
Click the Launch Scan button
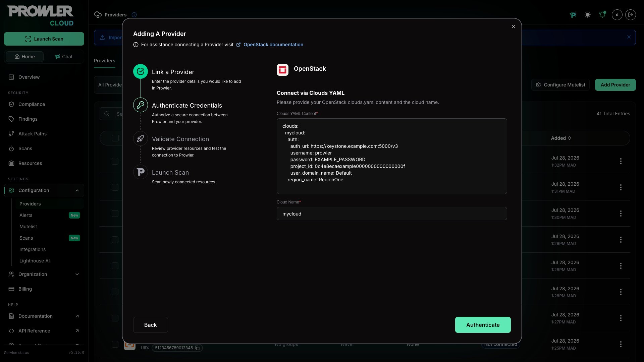click(44, 39)
